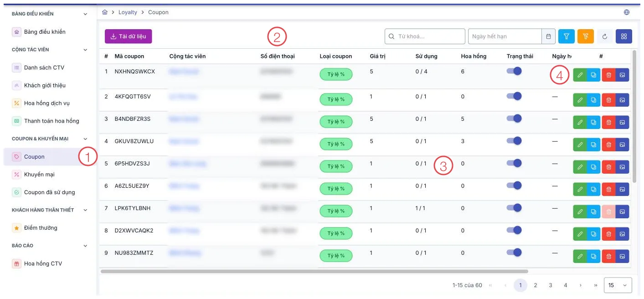Open the language globe icon
Image resolution: width=644 pixels, height=299 pixels.
point(627,12)
